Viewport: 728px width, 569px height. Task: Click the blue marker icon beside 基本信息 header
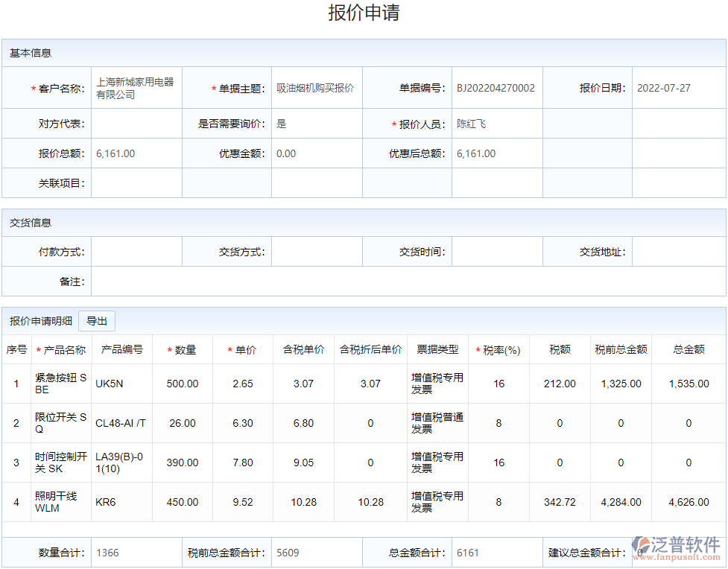click(10, 52)
